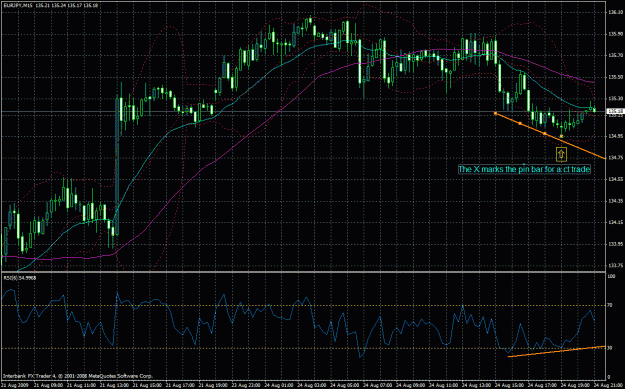
Task: Select the X marker on the pin bar
Action: (x=562, y=136)
